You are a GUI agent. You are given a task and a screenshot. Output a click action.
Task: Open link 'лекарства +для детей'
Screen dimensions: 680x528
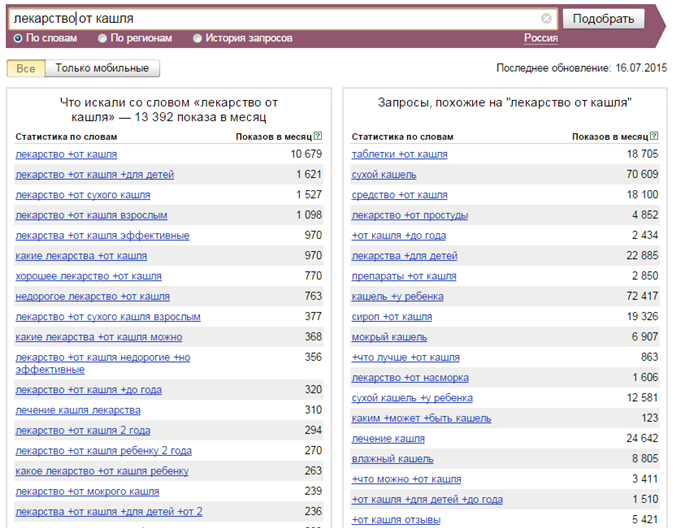pyautogui.click(x=405, y=256)
